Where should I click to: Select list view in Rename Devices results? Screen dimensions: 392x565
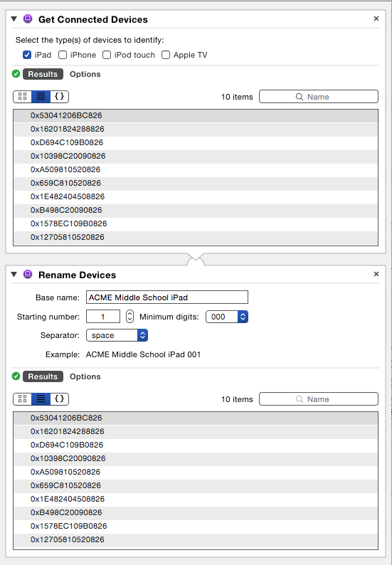click(41, 399)
